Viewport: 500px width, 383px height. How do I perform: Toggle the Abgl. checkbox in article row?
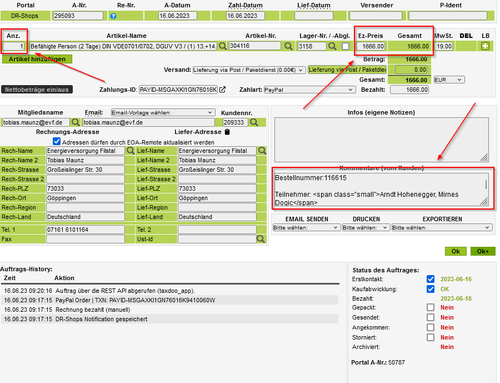(x=346, y=46)
